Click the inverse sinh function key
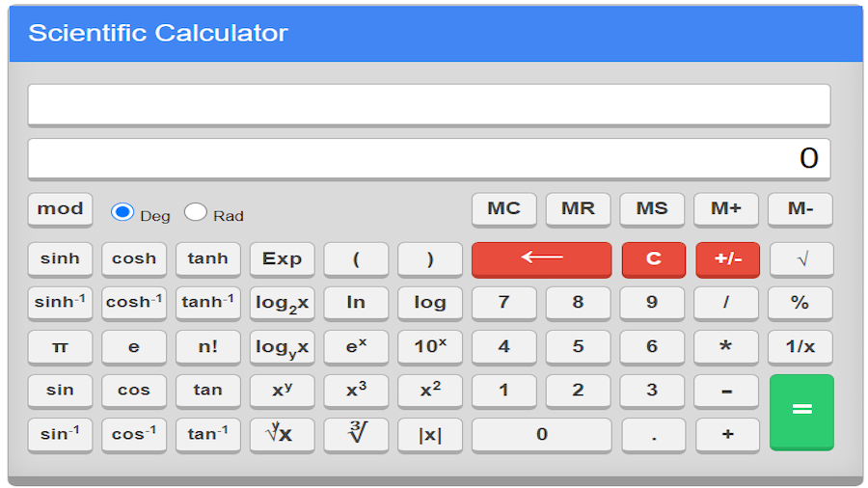The image size is (868, 488). coord(61,302)
